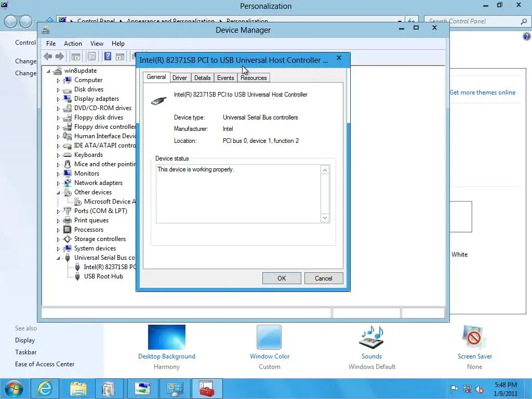Open File Explorer from the taskbar
Image resolution: width=532 pixels, height=399 pixels.
(x=78, y=389)
